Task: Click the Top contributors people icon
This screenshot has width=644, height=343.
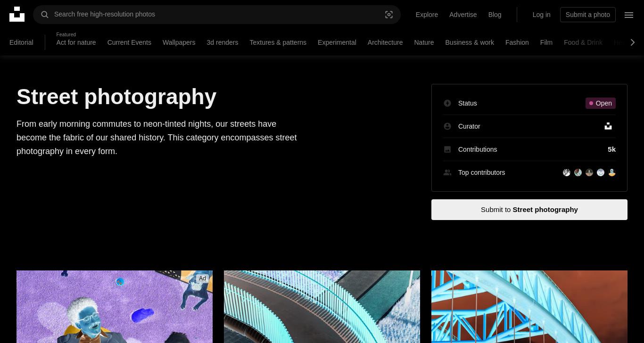Action: [447, 172]
